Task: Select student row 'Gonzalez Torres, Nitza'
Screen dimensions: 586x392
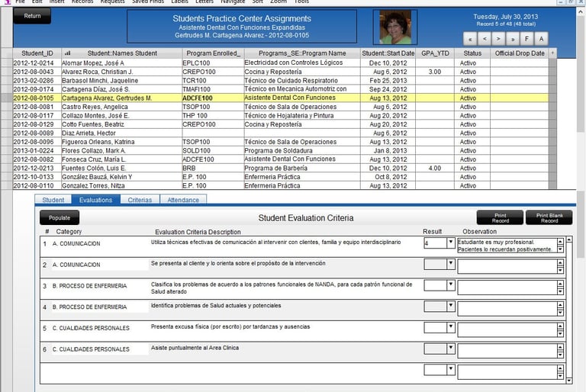Action: (281, 186)
